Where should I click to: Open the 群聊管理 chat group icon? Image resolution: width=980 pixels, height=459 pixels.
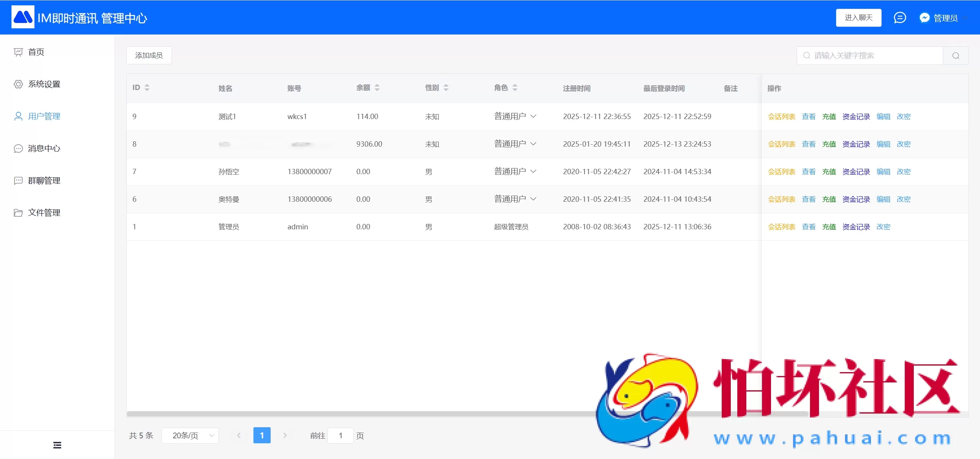click(18, 180)
